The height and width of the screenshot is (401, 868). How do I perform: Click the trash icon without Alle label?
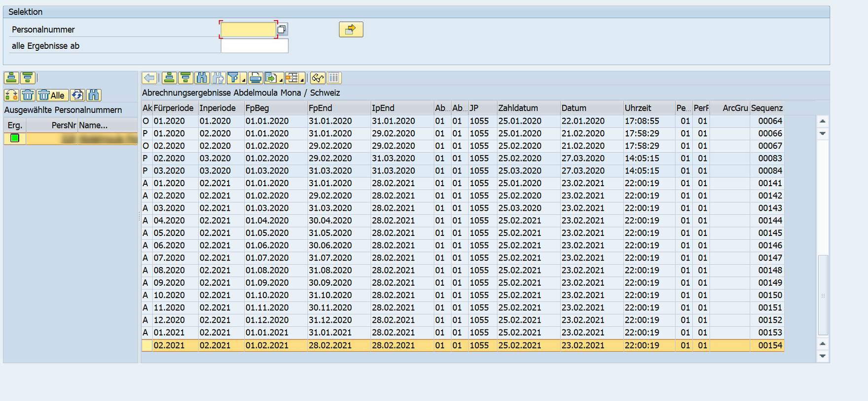[x=28, y=95]
